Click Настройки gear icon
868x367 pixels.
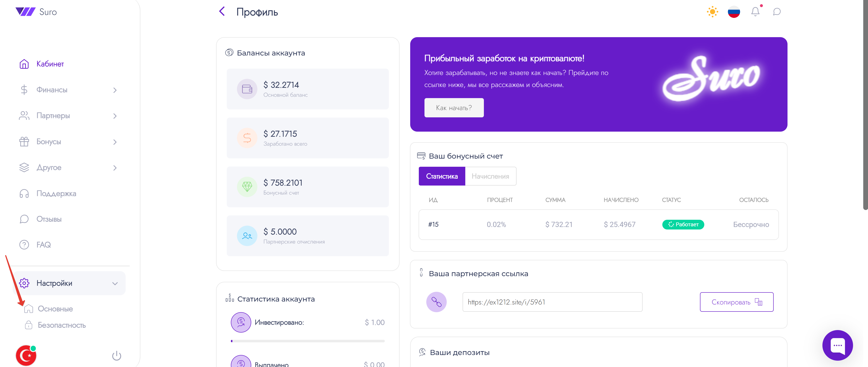[24, 283]
